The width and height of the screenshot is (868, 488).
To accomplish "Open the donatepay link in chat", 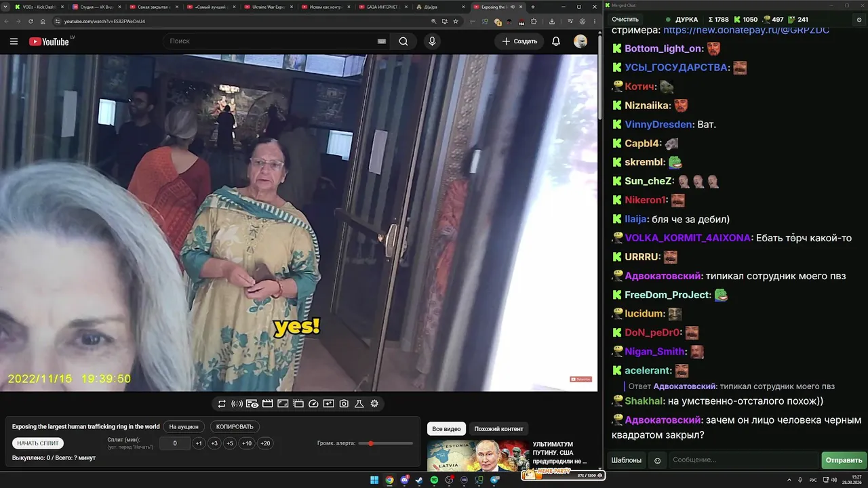I will pos(746,30).
